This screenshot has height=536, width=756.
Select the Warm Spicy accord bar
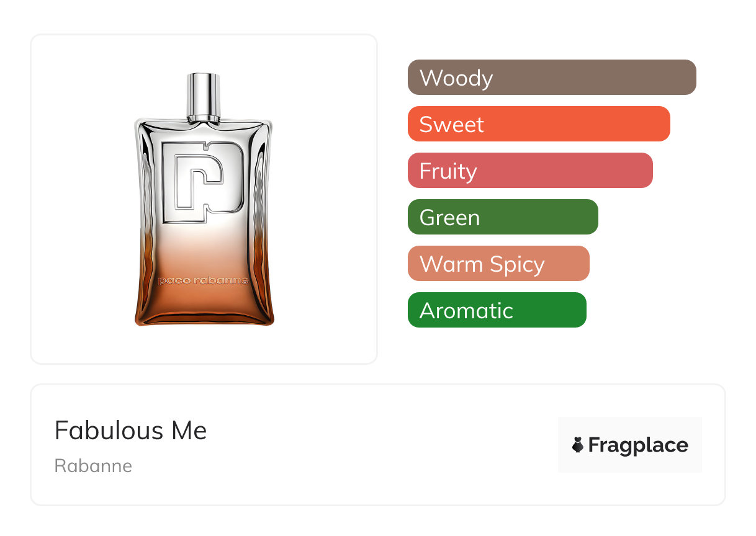(498, 264)
